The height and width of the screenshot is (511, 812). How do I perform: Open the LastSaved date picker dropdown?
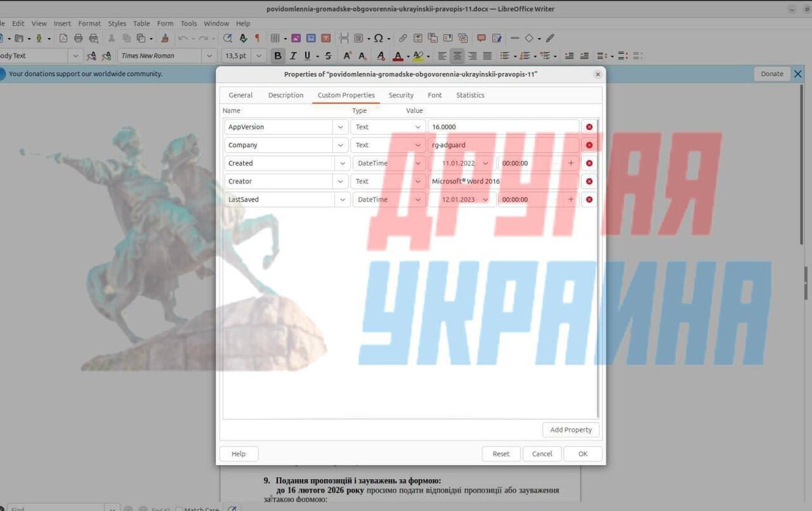pos(486,200)
